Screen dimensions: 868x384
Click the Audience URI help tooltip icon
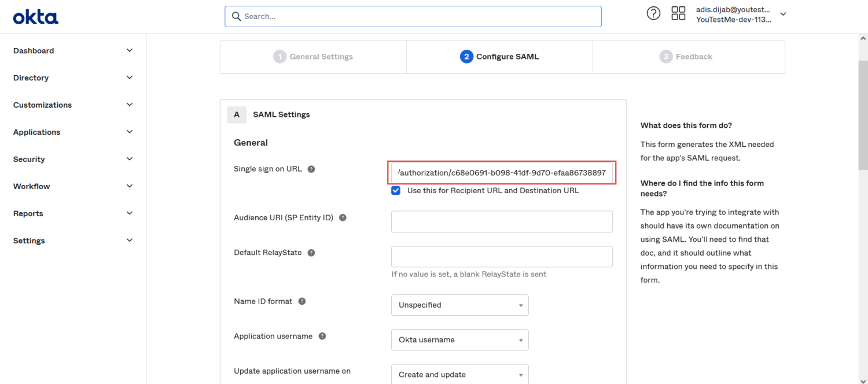point(343,217)
